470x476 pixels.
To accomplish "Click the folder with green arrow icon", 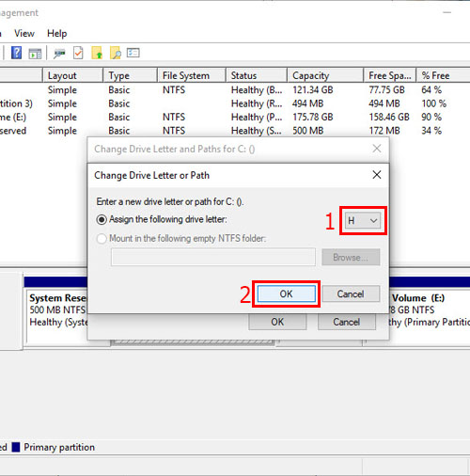I will [x=97, y=53].
